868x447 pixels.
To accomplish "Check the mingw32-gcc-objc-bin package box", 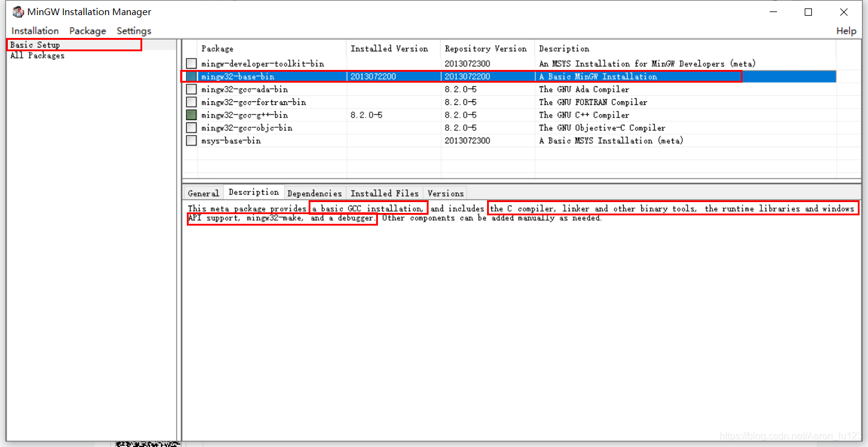I will click(191, 127).
